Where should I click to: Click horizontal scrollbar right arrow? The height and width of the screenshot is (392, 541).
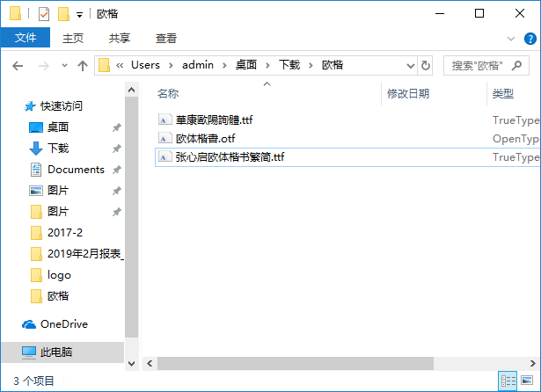point(533,363)
